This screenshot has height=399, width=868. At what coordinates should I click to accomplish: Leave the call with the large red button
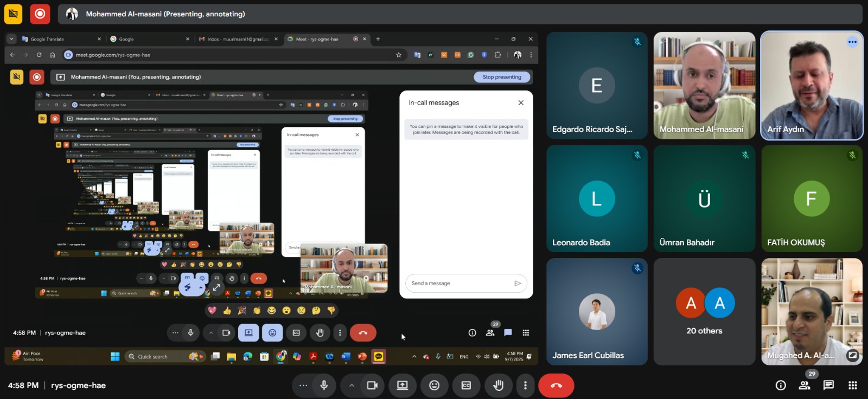coord(556,385)
